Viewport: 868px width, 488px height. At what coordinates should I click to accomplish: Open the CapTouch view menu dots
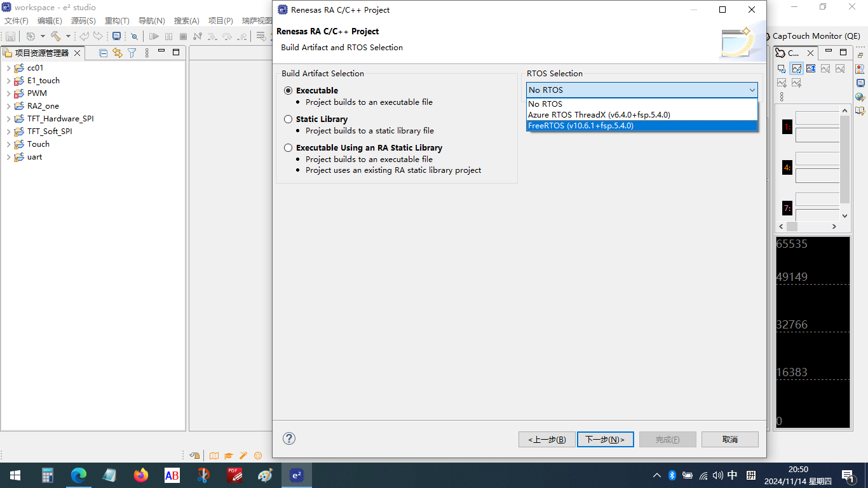click(x=782, y=97)
